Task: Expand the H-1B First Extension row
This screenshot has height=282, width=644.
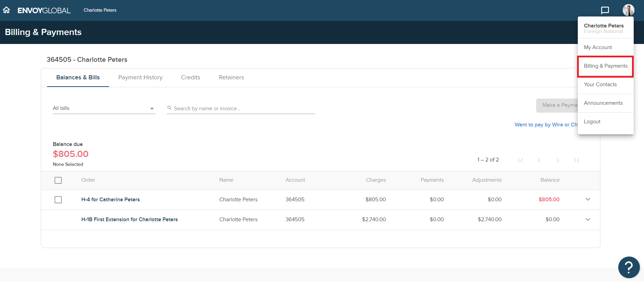Action: coord(588,219)
